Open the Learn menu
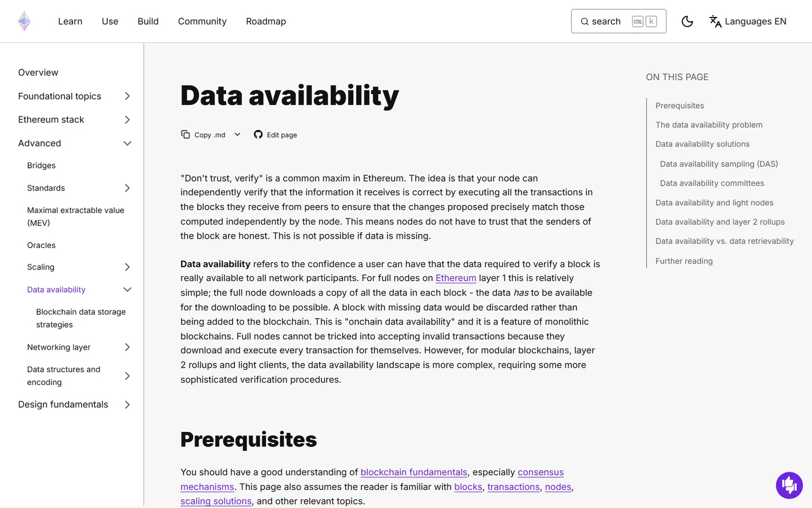This screenshot has height=508, width=812. tap(70, 21)
